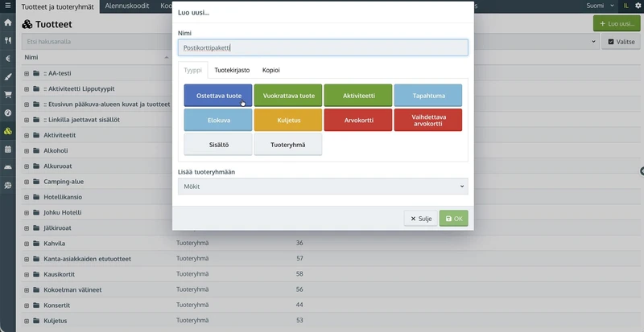644x332 pixels.
Task: Switch to the Kopioi tab
Action: (271, 70)
